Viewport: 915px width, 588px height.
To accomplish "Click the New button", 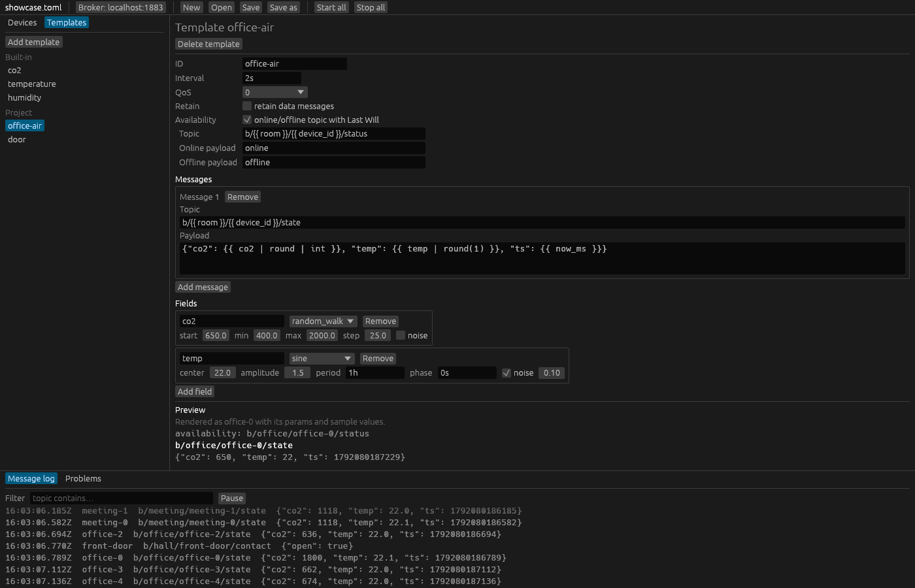I will pyautogui.click(x=191, y=7).
